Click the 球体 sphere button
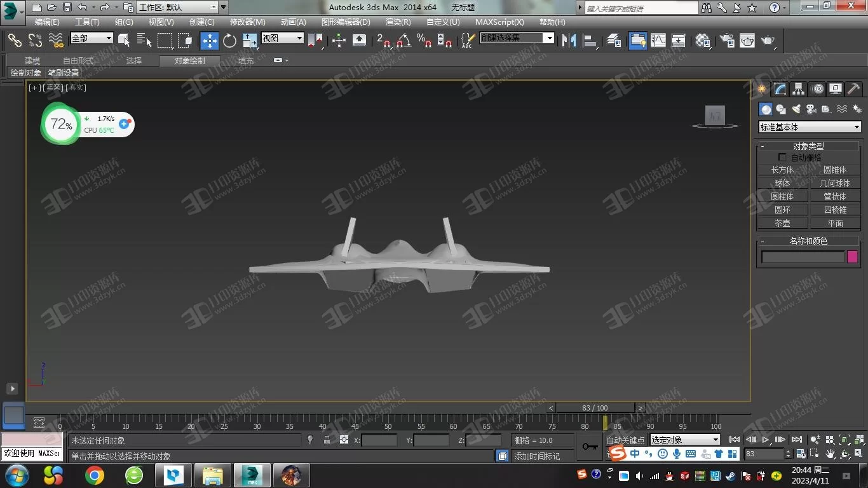The width and height of the screenshot is (868, 488). point(783,183)
